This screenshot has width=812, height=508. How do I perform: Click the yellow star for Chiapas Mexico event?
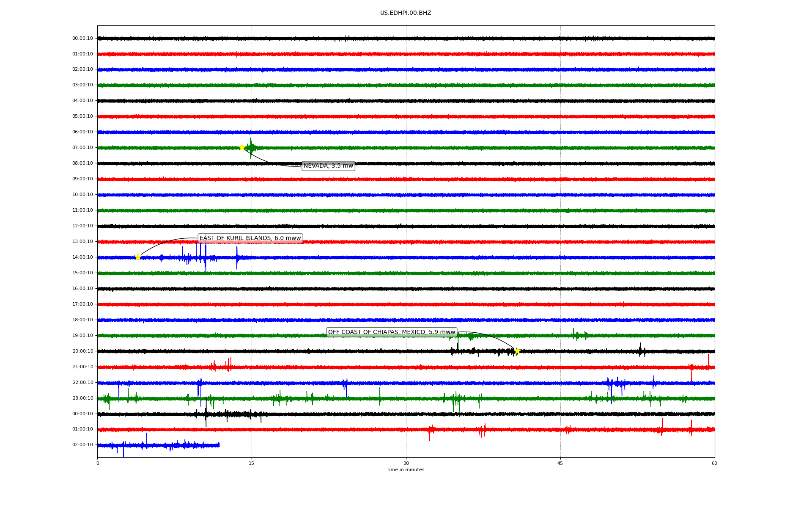[x=517, y=351]
